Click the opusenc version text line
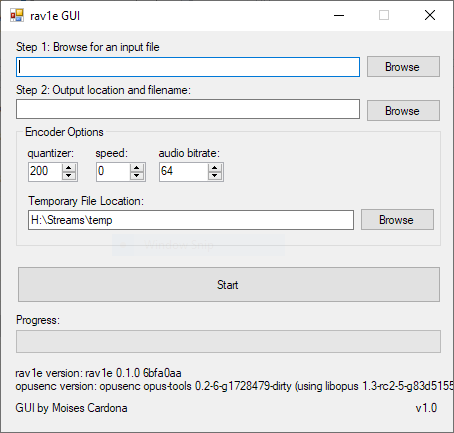The width and height of the screenshot is (454, 433). 234,386
